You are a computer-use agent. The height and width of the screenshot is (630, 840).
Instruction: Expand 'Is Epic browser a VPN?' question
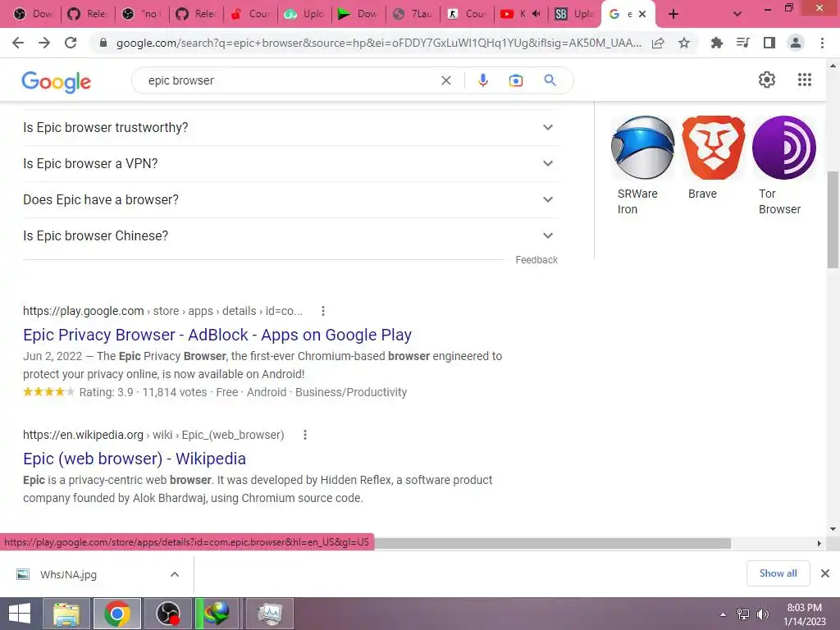290,163
